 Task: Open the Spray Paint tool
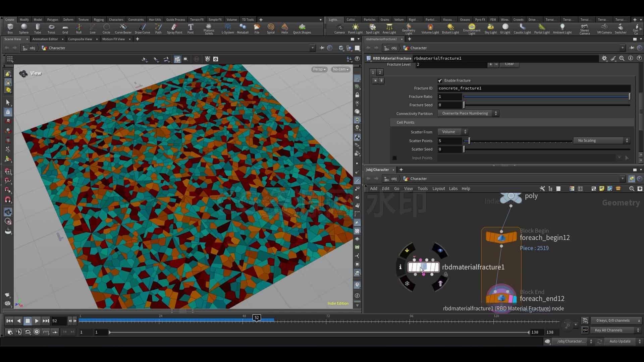click(x=174, y=28)
